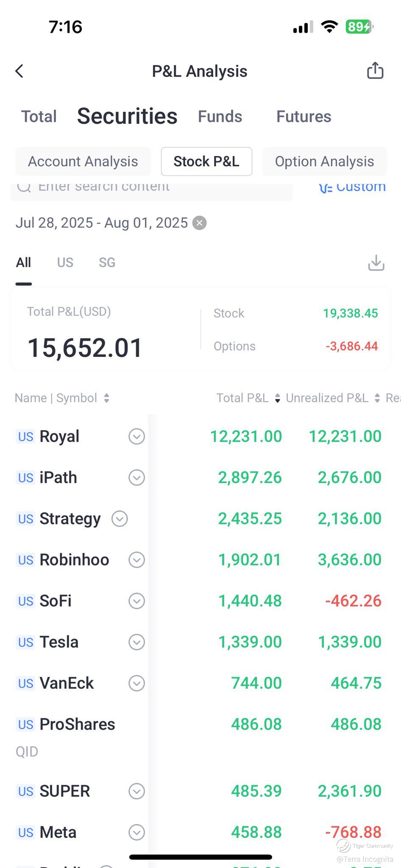The height and width of the screenshot is (868, 401).
Task: Sort by Total P&L column arrows
Action: 278,398
